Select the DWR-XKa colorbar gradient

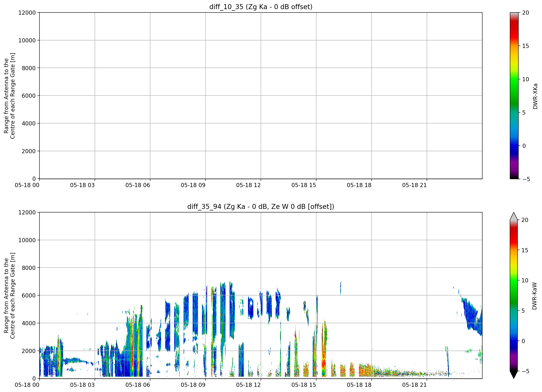514,96
